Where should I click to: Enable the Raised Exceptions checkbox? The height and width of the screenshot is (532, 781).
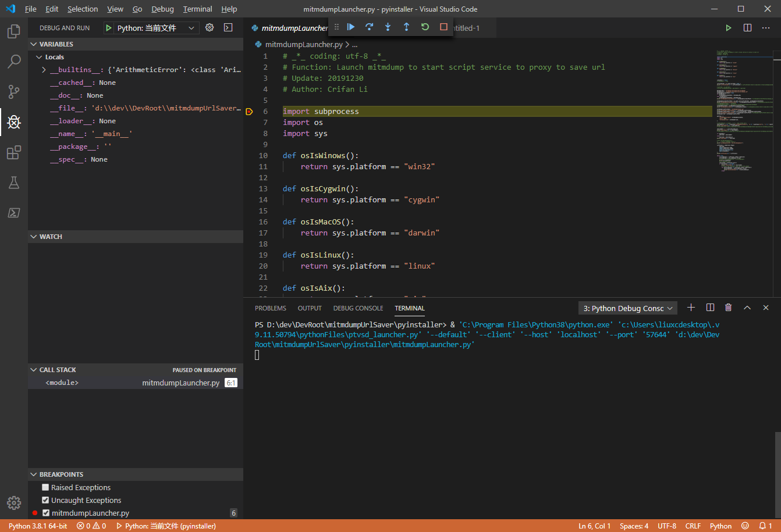pos(45,487)
